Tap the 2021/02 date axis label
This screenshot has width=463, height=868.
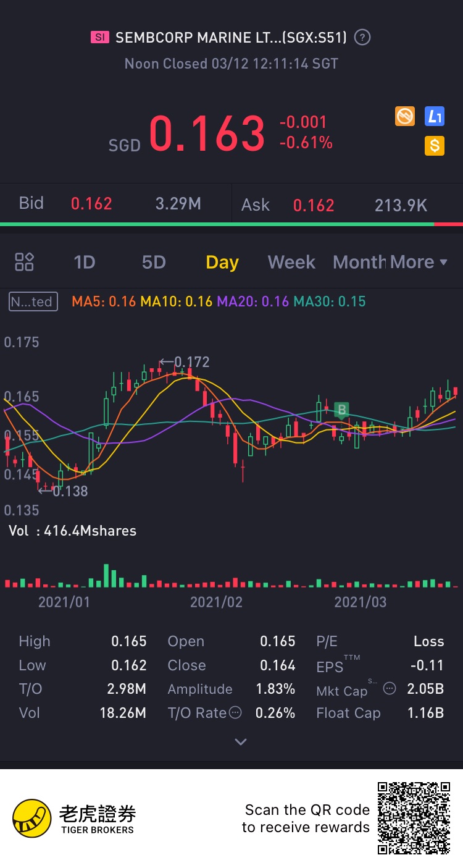(x=216, y=602)
